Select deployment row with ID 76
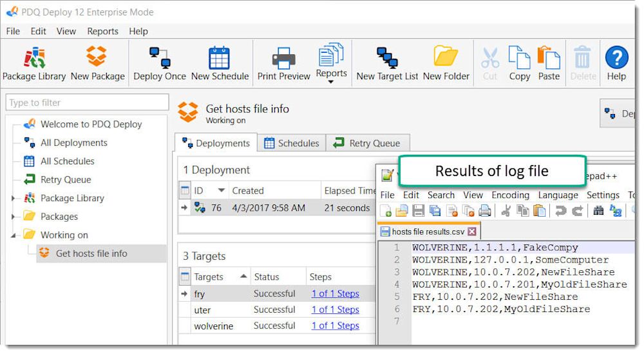644x354 pixels. point(278,208)
